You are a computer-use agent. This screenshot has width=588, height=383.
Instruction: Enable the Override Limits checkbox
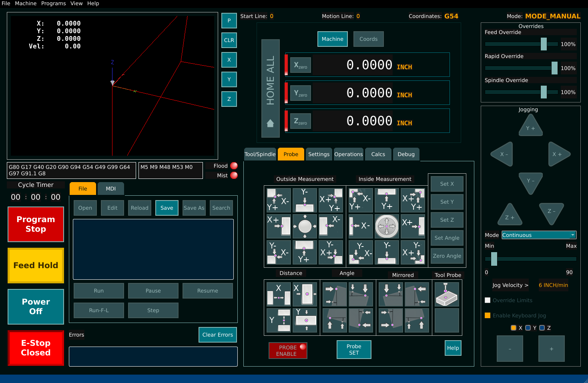click(488, 300)
